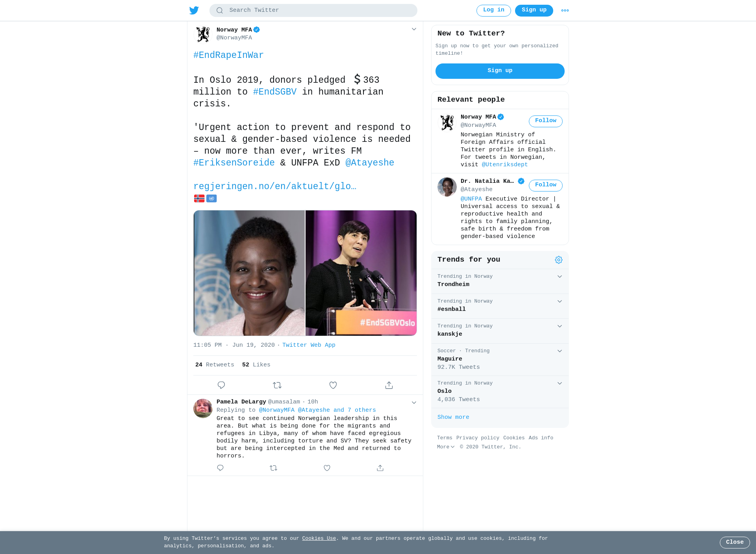The height and width of the screenshot is (554, 756).
Task: Open the three-dot more options menu
Action: pos(565,11)
